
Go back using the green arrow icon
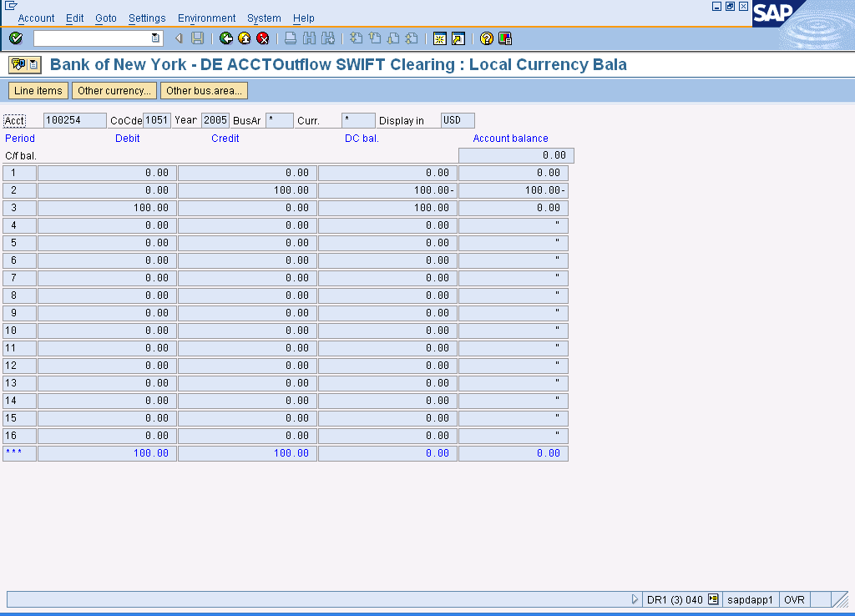tap(225, 38)
